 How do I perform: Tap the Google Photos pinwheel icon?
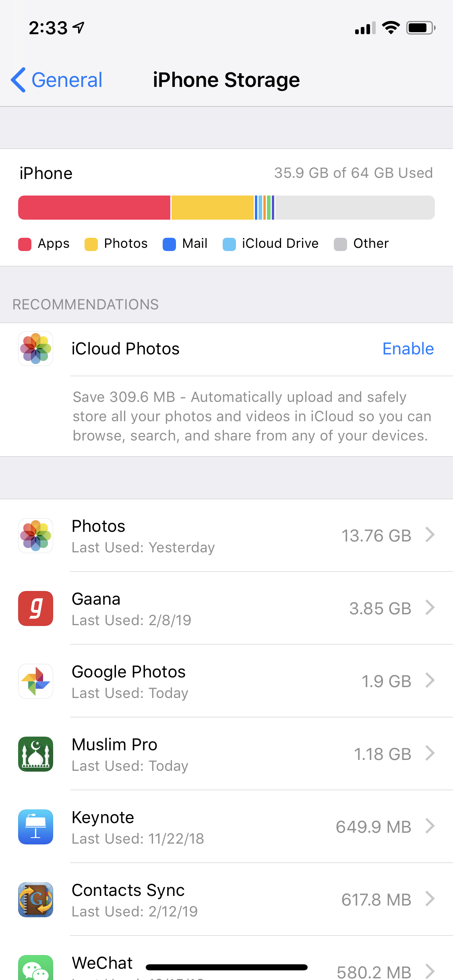tap(35, 681)
